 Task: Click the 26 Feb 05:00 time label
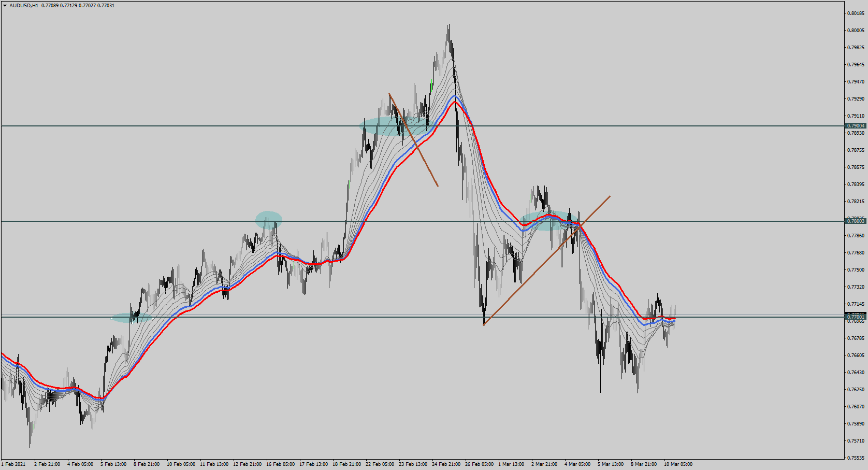pos(479,464)
